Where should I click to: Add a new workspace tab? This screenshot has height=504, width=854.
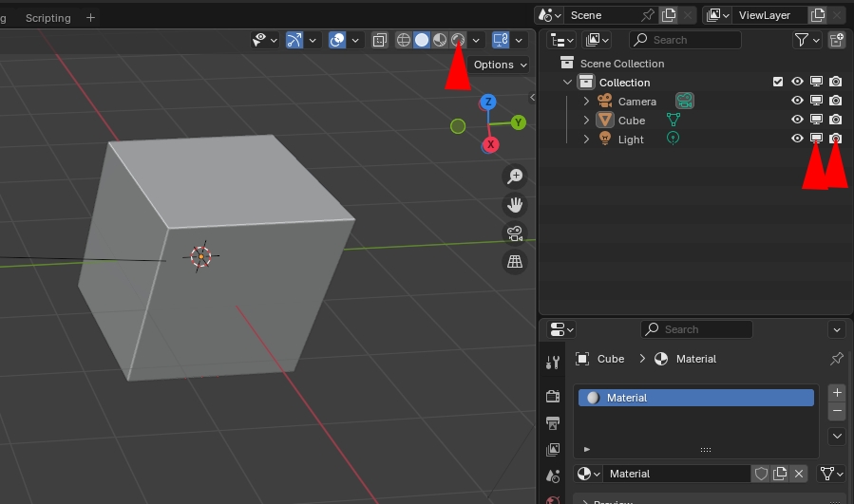tap(91, 18)
